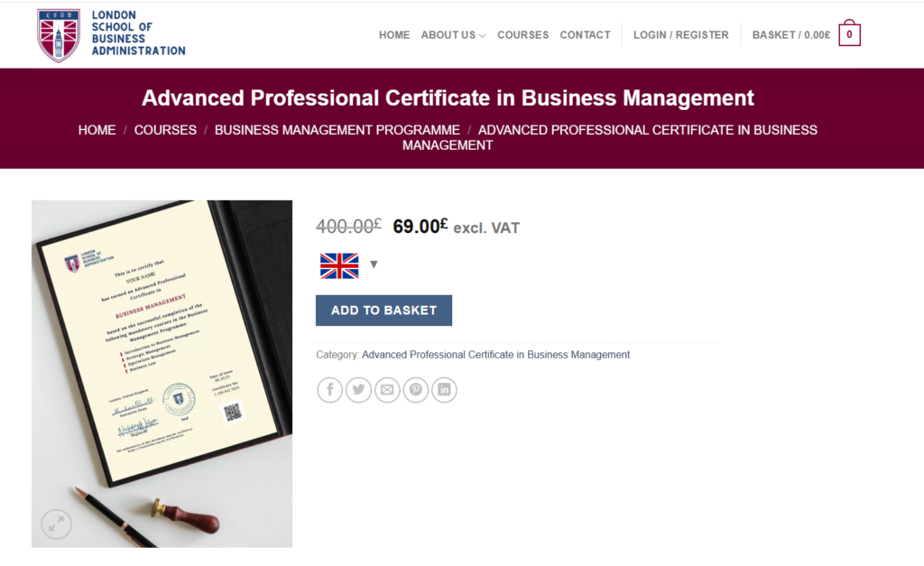Click the ADD TO BASKET button
Screen dimensions: 924x566
coord(383,310)
